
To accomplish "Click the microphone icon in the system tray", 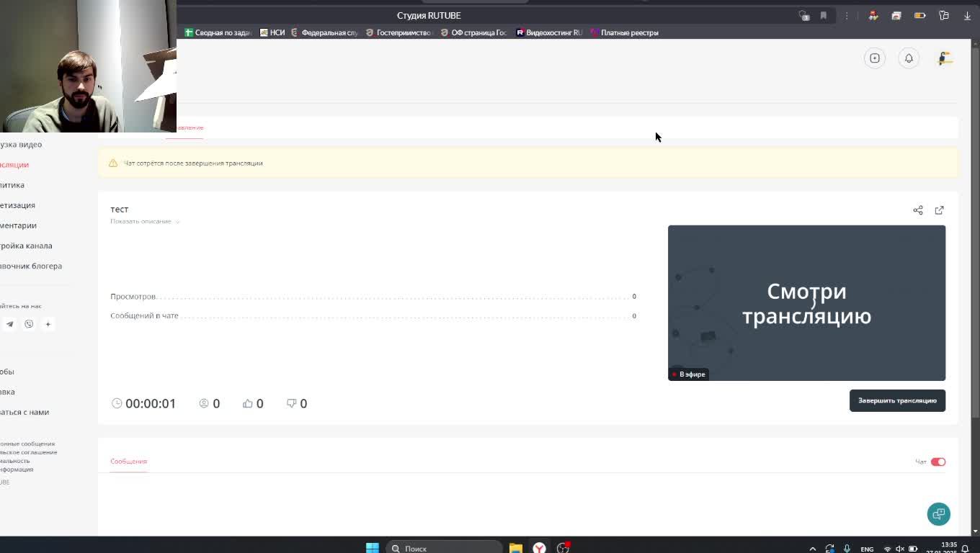I will (847, 549).
